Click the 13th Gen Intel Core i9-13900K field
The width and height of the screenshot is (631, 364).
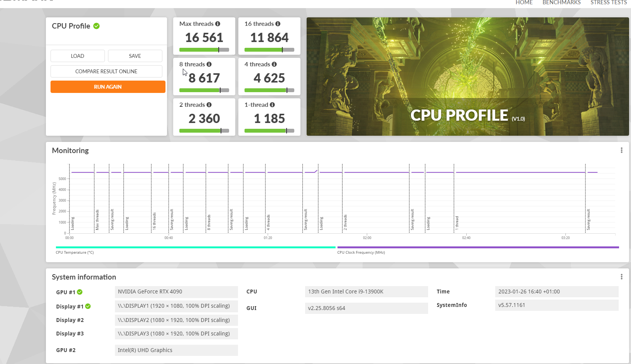click(366, 292)
